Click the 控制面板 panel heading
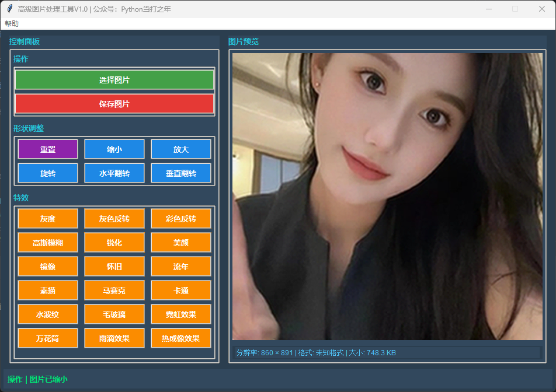 25,41
